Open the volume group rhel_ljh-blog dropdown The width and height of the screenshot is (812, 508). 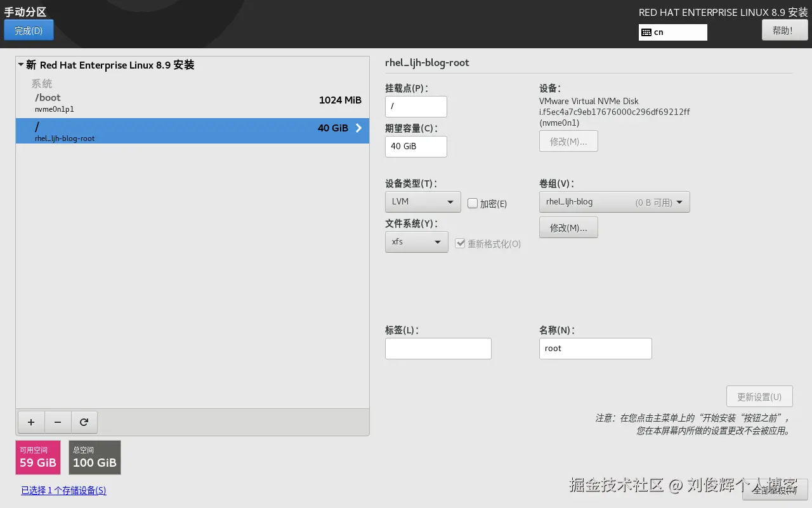[x=614, y=202]
